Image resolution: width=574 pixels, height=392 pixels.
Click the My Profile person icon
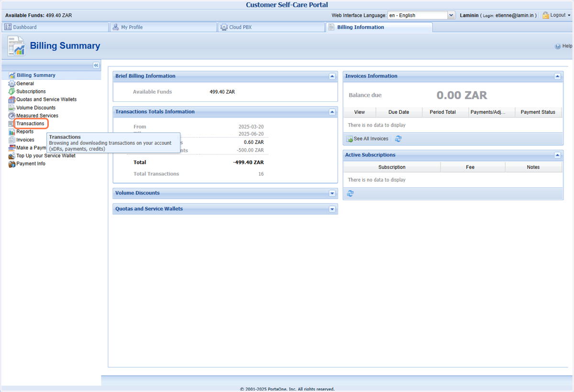click(116, 27)
